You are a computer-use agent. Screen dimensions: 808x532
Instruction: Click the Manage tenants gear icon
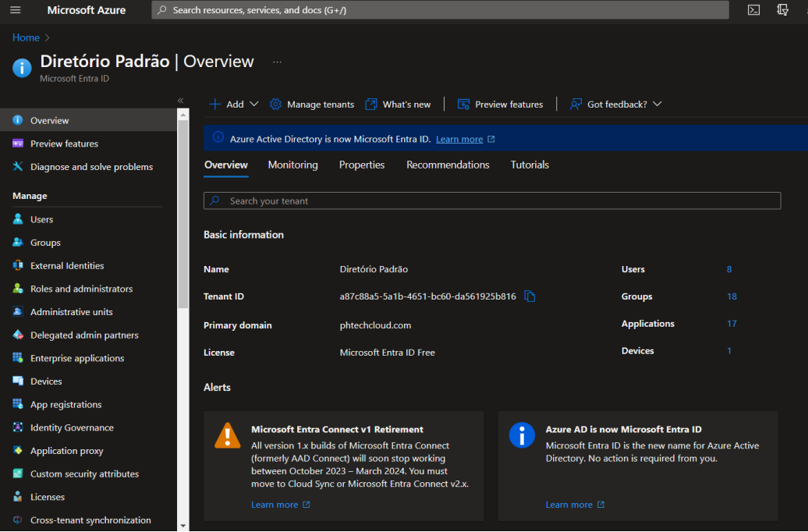[x=275, y=104]
